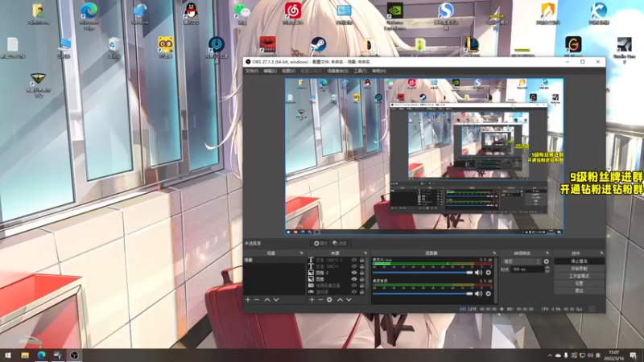Pop out the 控件 dock panel

click(x=601, y=253)
